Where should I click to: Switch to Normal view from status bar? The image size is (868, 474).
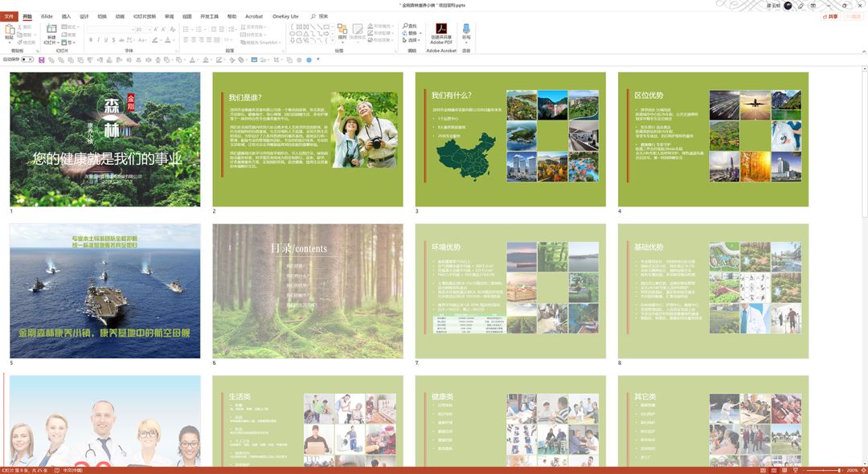click(764, 470)
